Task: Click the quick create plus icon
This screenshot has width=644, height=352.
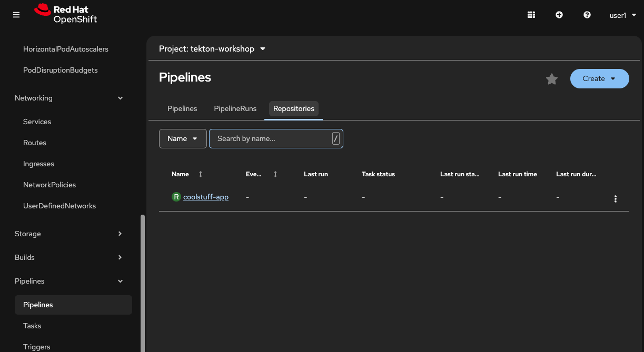Action: [559, 15]
